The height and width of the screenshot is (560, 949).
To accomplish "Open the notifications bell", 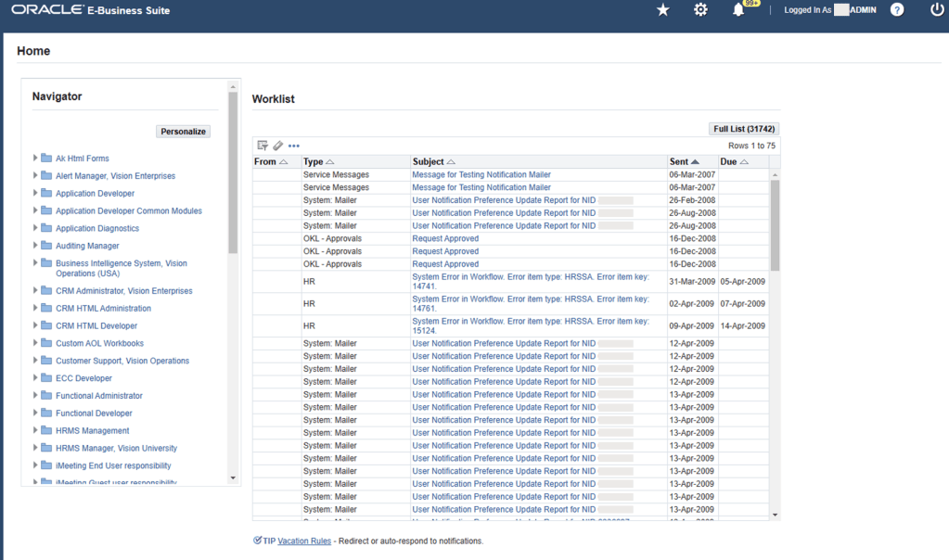I will coord(738,10).
